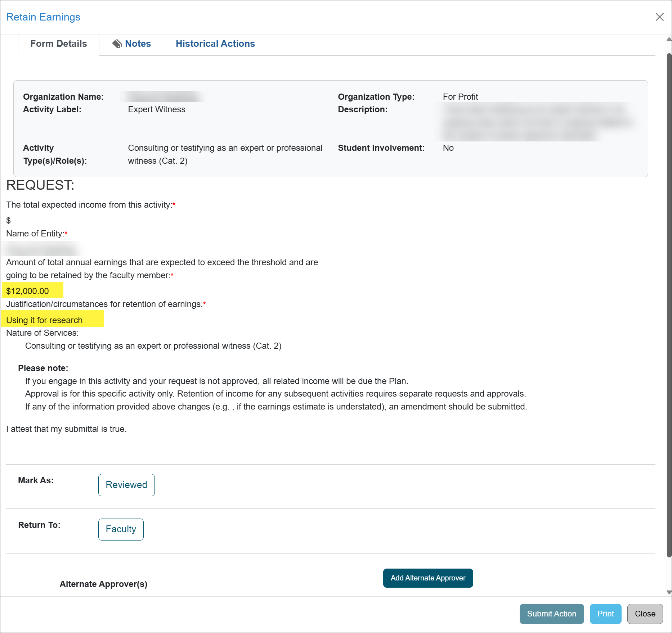Close the Retain Earnings dialog with the X icon

coord(659,17)
